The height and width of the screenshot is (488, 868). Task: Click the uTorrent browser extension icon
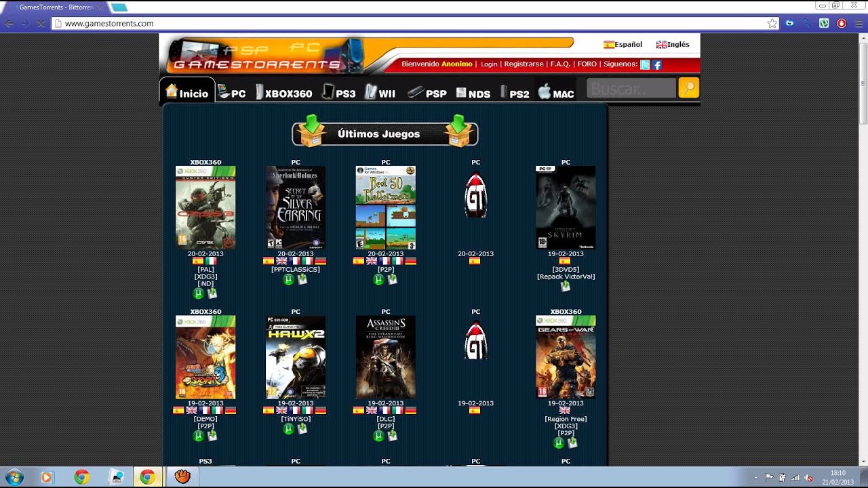824,23
